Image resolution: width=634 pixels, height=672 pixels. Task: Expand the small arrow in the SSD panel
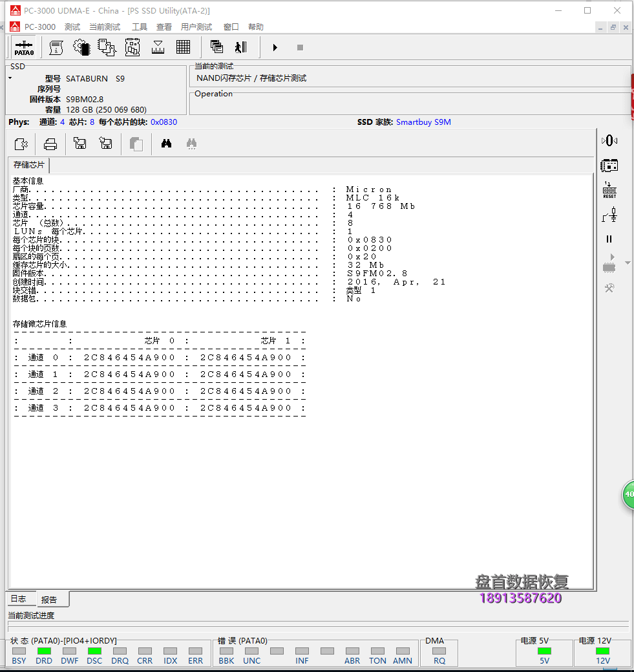(10, 78)
